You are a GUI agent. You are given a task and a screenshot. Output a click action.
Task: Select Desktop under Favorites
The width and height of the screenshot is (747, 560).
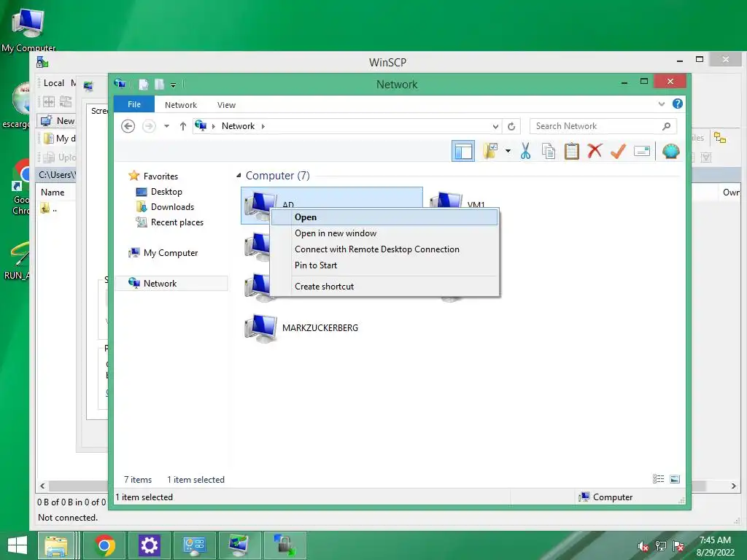pyautogui.click(x=166, y=192)
